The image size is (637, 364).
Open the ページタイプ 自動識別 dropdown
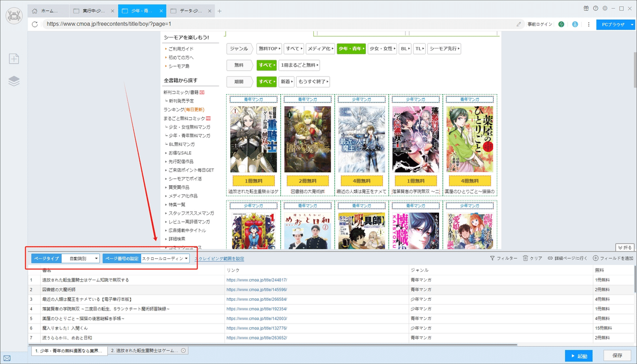(x=81, y=258)
